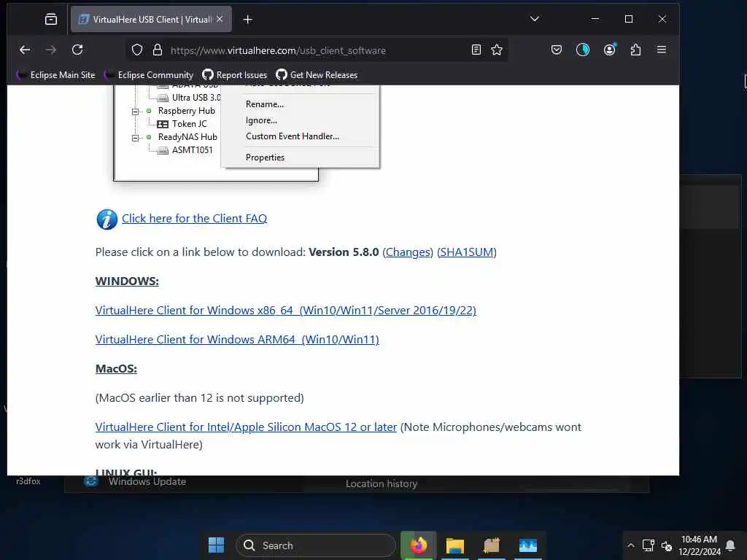Open File Explorer from the taskbar
Screen dimensions: 747x560
pos(455,545)
